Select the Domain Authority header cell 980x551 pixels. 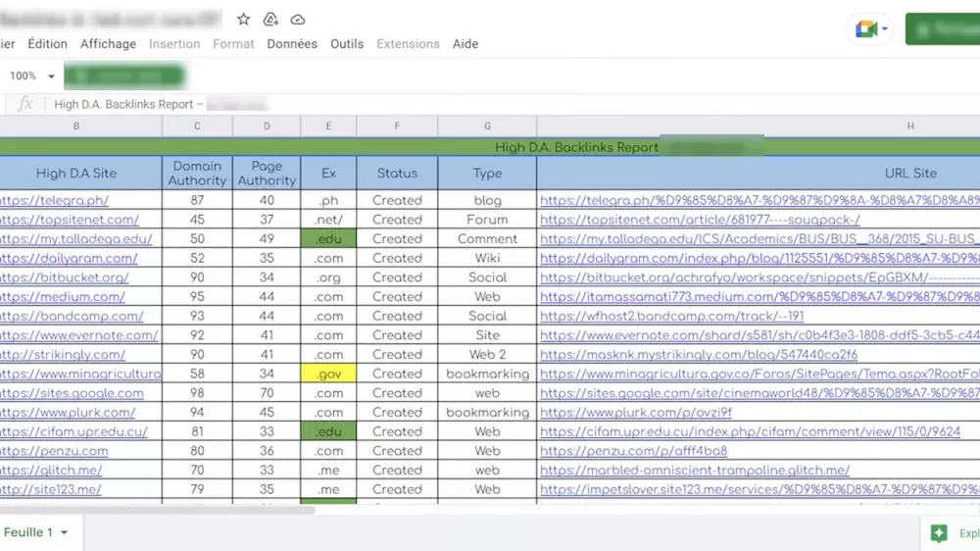197,174
